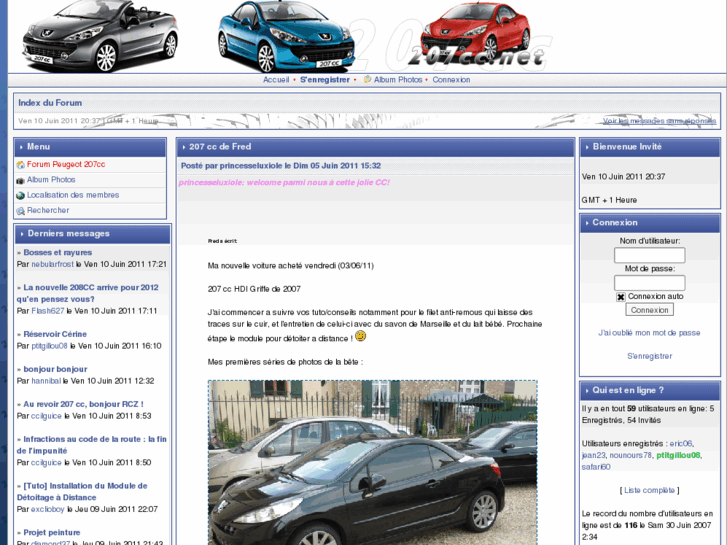Image resolution: width=727 pixels, height=545 pixels.
Task: Open Connexion in the top navigation
Action: (x=451, y=80)
